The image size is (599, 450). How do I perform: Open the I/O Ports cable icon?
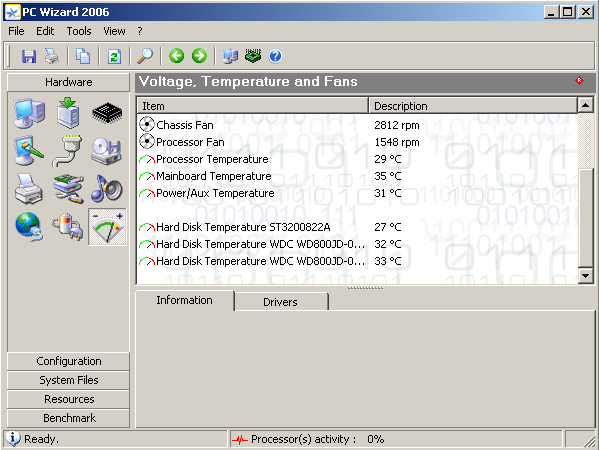point(67,151)
